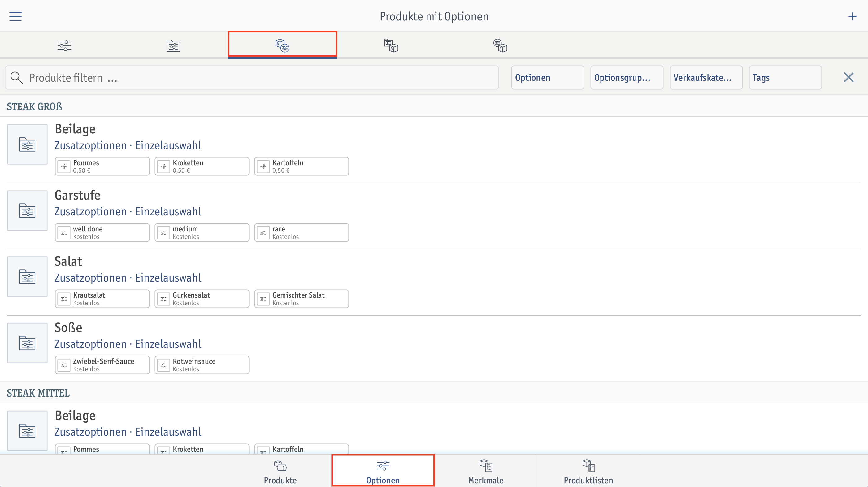The image size is (868, 487).
Task: Go to Produkte in bottom navigation
Action: click(280, 471)
